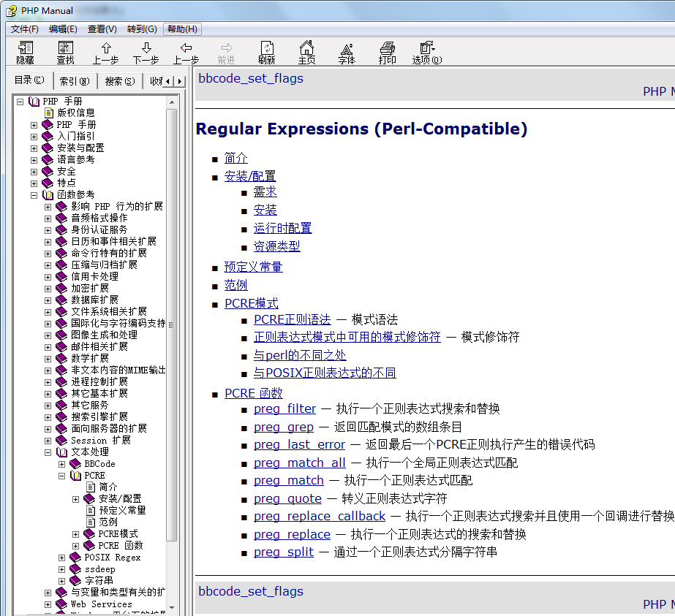This screenshot has width=675, height=616.
Task: Click the tree pane vertical scrollbar thumb
Action: click(x=172, y=324)
